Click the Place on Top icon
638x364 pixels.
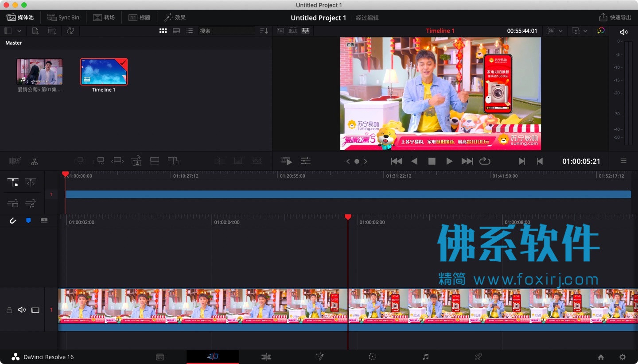click(x=155, y=161)
